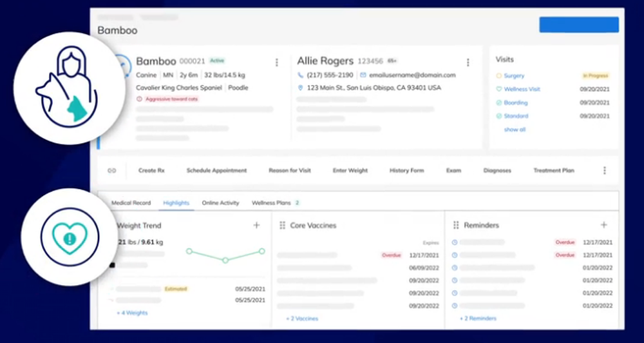Click the Wellness Visit heart icon
This screenshot has height=343, width=644.
click(x=499, y=89)
